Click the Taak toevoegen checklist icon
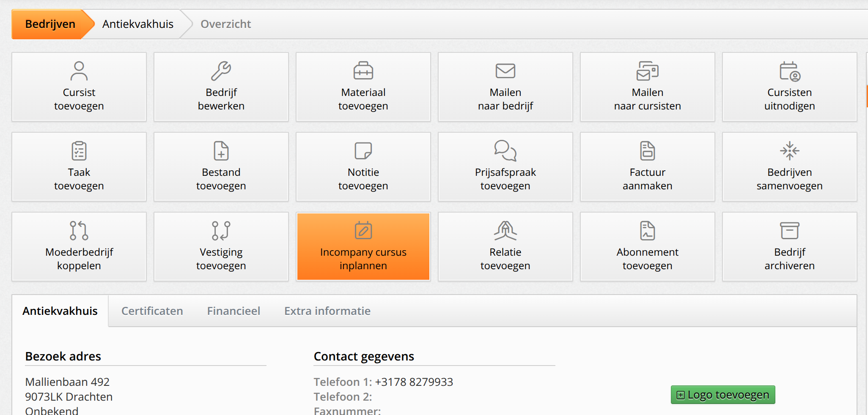The height and width of the screenshot is (415, 868). pos(79,151)
